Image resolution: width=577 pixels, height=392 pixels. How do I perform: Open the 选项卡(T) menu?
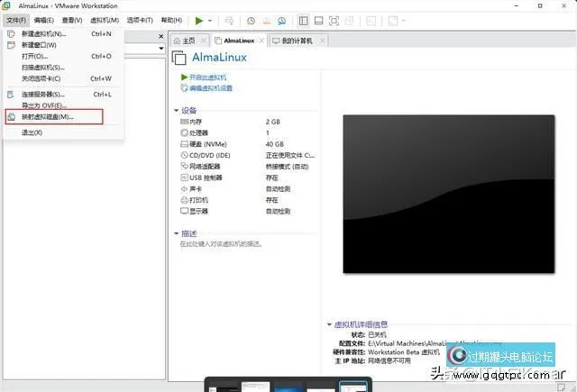pos(140,20)
